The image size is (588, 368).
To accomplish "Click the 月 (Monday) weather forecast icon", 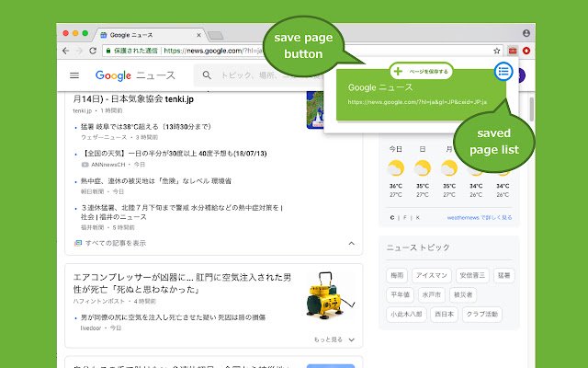I will click(449, 167).
